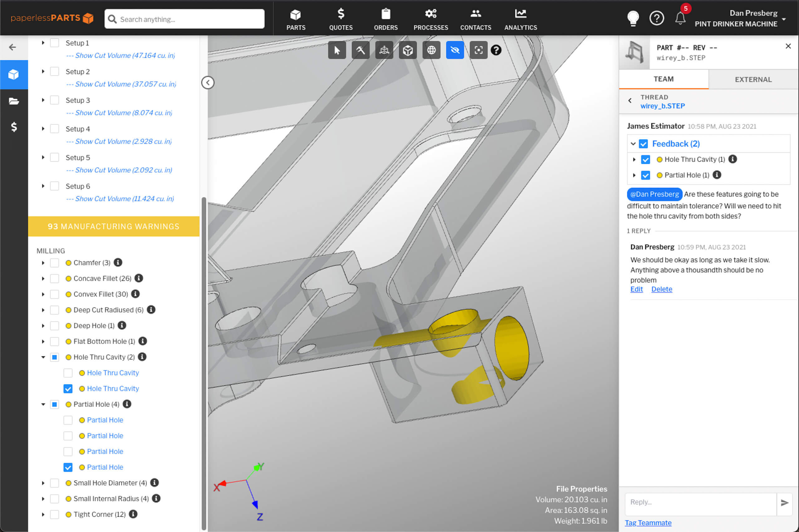Click the frame-to-fit icon in the viewer
This screenshot has width=799, height=532.
478,50
